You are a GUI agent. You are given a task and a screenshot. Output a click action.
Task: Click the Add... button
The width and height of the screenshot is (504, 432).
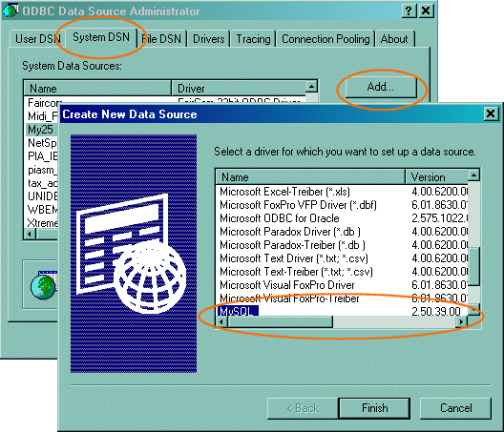(381, 87)
